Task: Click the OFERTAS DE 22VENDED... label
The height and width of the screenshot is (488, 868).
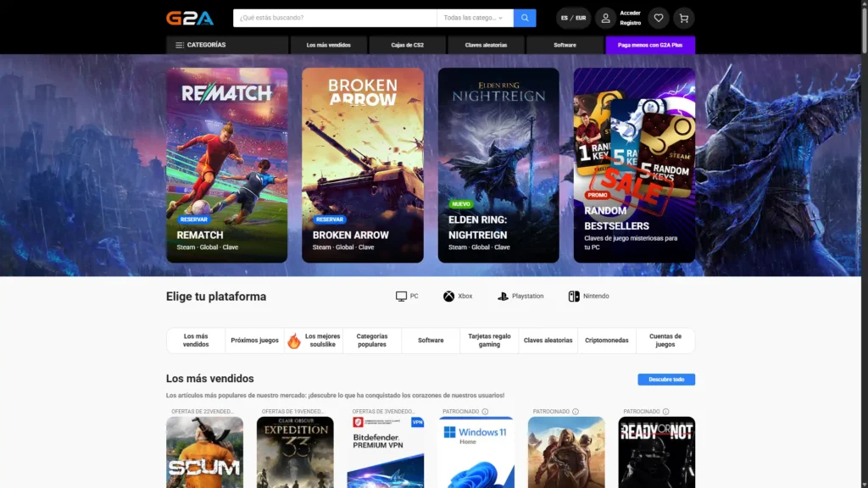Action: pyautogui.click(x=203, y=412)
